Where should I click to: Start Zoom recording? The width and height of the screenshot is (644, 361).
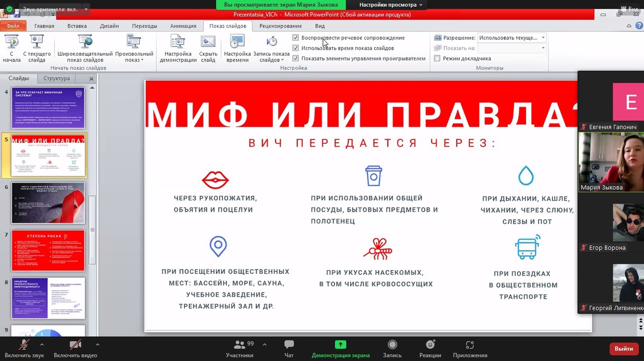[392, 348]
